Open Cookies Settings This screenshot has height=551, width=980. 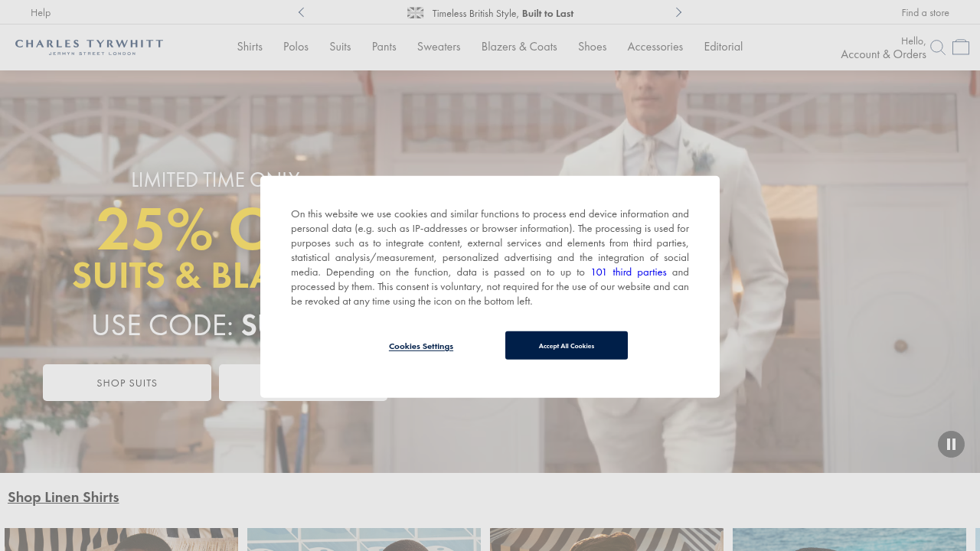click(421, 346)
